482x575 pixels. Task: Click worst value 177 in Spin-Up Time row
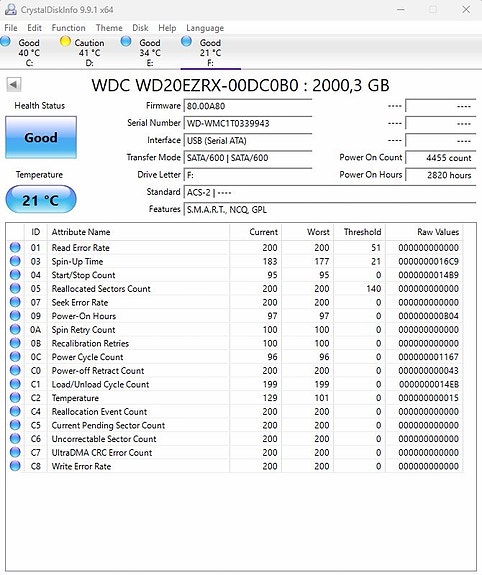tap(322, 261)
